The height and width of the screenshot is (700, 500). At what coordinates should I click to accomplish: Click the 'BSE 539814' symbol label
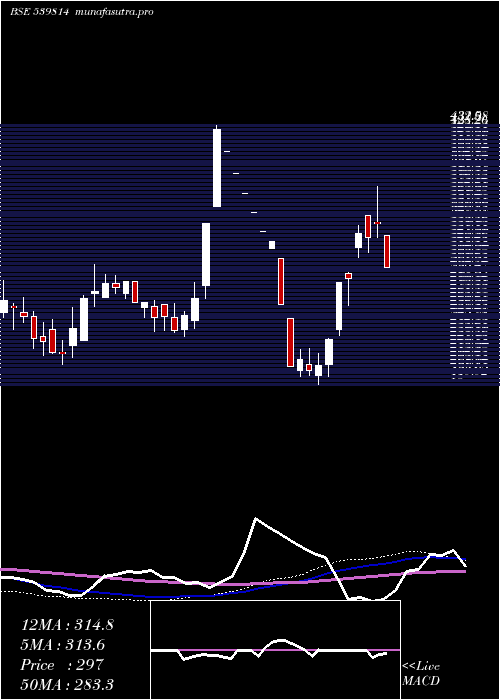coord(39,12)
